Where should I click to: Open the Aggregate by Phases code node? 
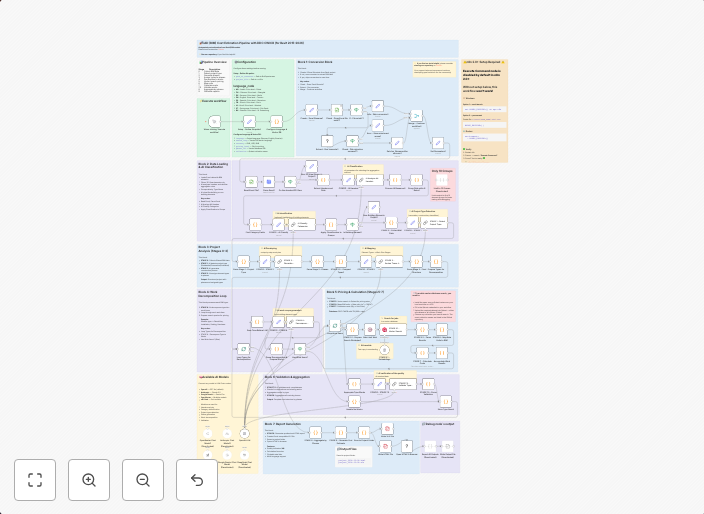coord(316,433)
